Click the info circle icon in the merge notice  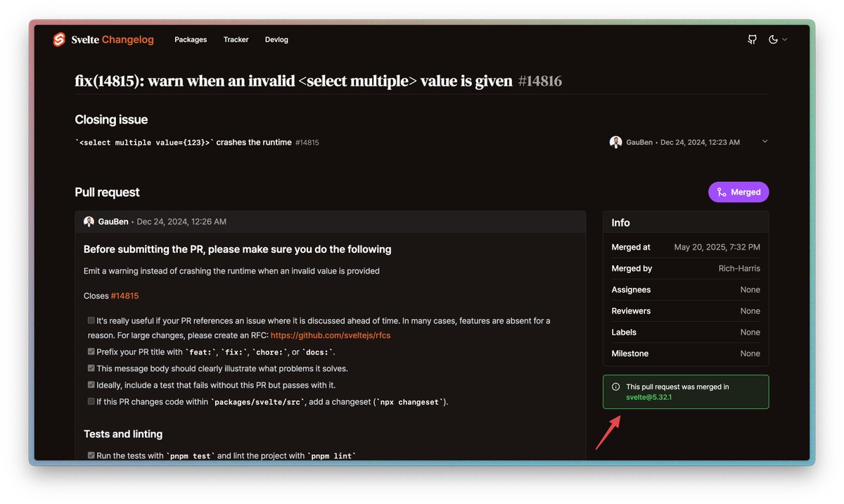point(615,387)
